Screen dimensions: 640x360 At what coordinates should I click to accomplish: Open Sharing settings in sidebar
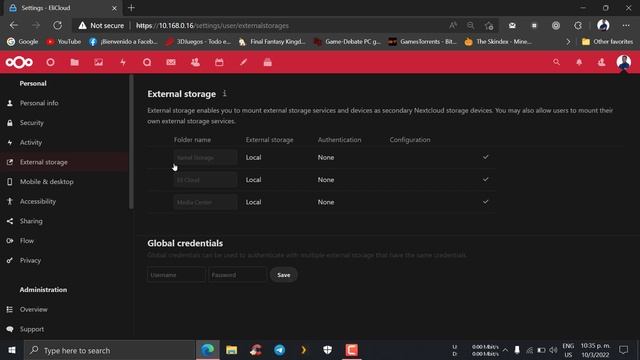31,221
